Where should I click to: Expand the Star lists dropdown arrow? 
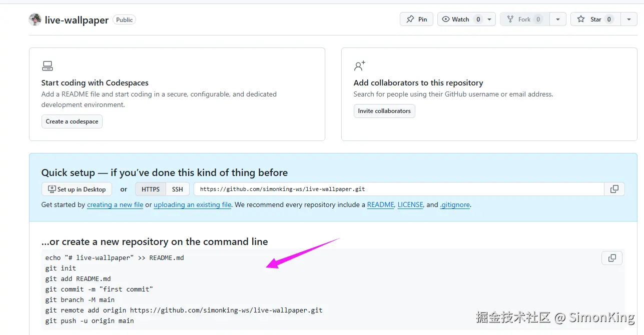point(628,19)
